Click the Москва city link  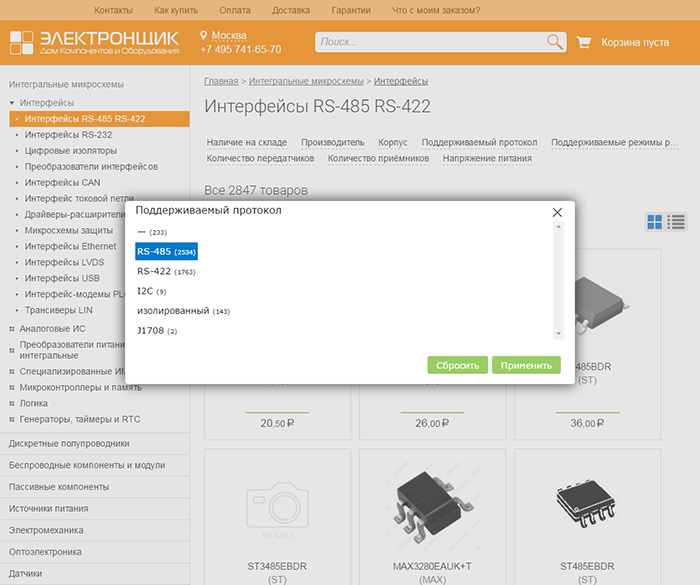tap(229, 35)
